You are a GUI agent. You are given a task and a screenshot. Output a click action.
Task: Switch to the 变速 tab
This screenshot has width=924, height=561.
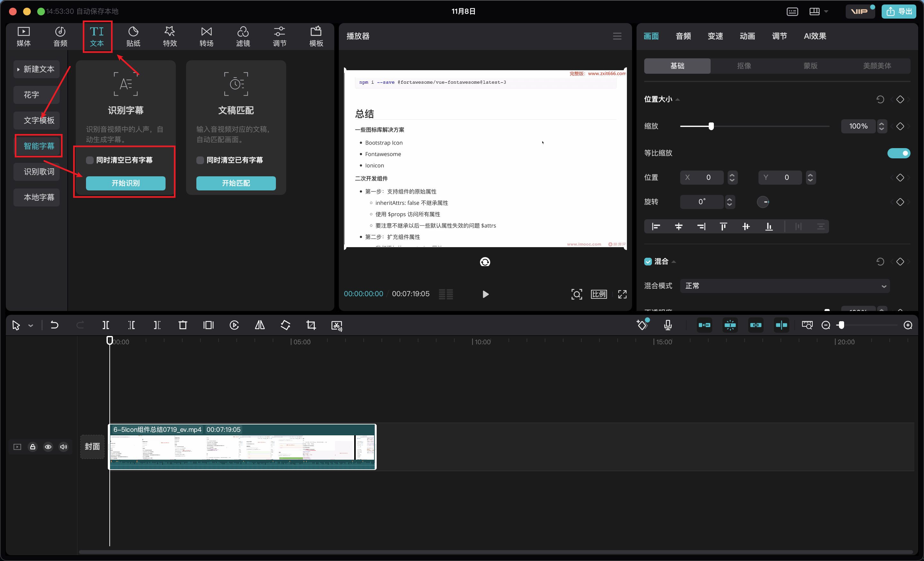pos(715,36)
